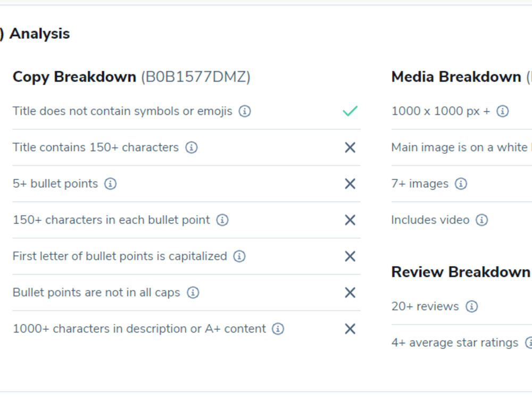Click the Analysis section title
Image resolution: width=532 pixels, height=399 pixels.
(40, 34)
